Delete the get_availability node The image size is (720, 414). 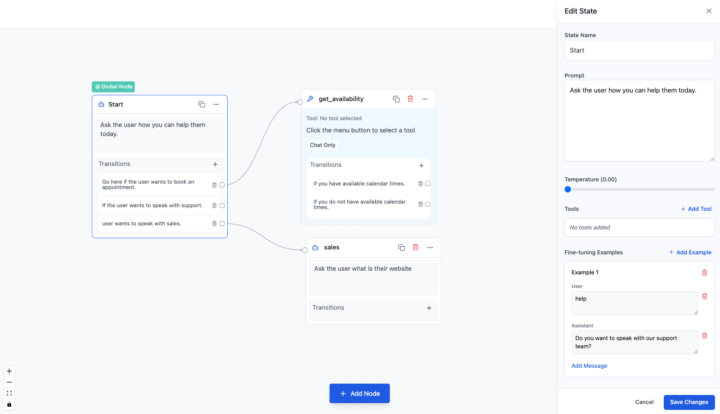point(410,99)
